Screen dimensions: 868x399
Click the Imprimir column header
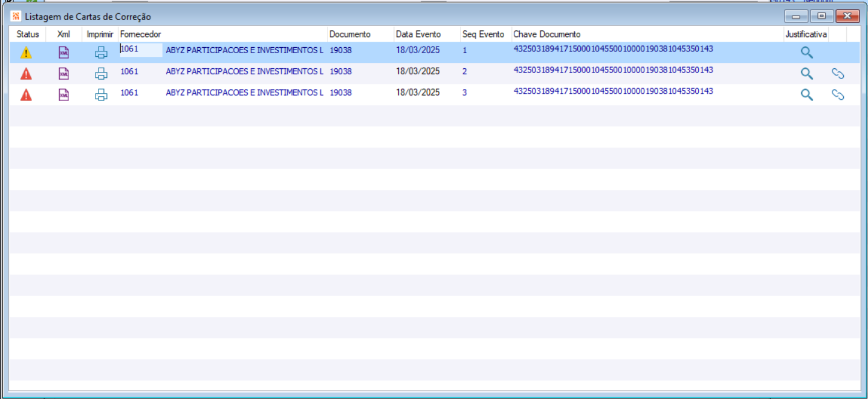coord(100,34)
